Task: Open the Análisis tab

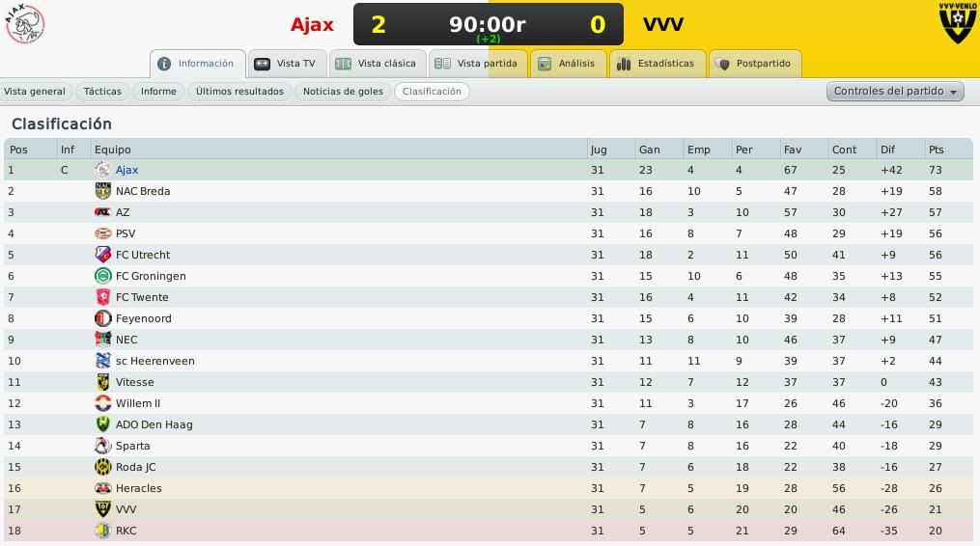Action: coord(568,64)
